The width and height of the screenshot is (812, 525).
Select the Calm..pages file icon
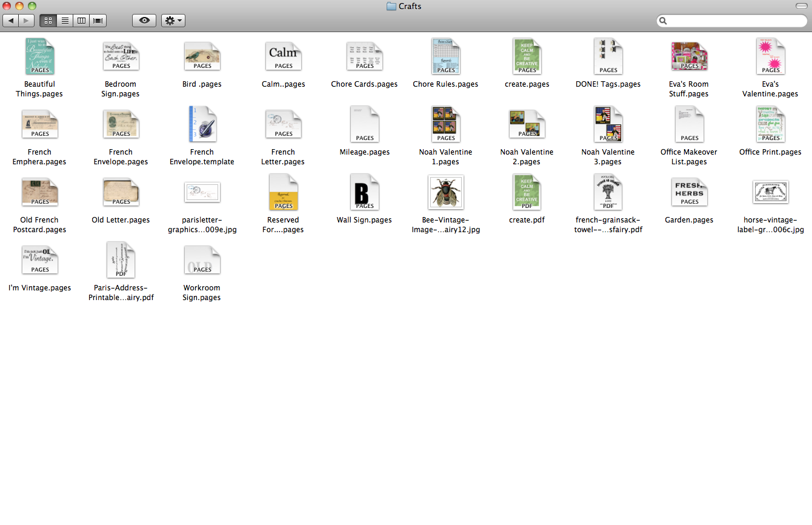(284, 56)
